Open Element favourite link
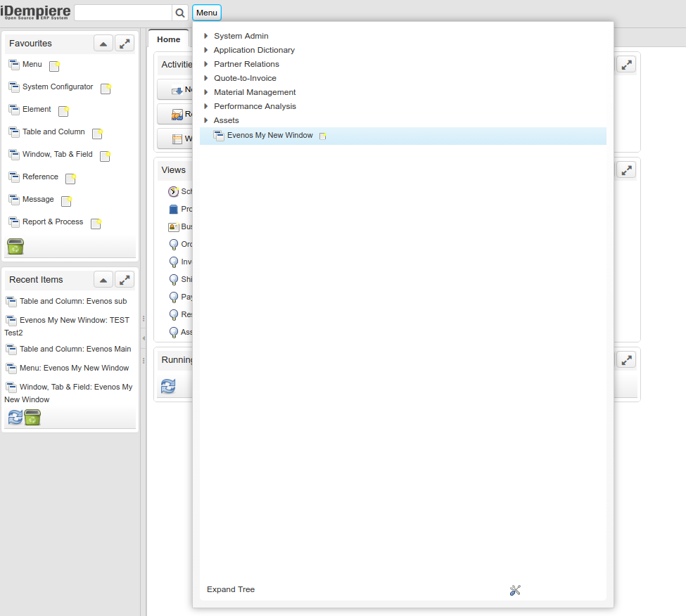This screenshot has height=616, width=686. coord(37,109)
